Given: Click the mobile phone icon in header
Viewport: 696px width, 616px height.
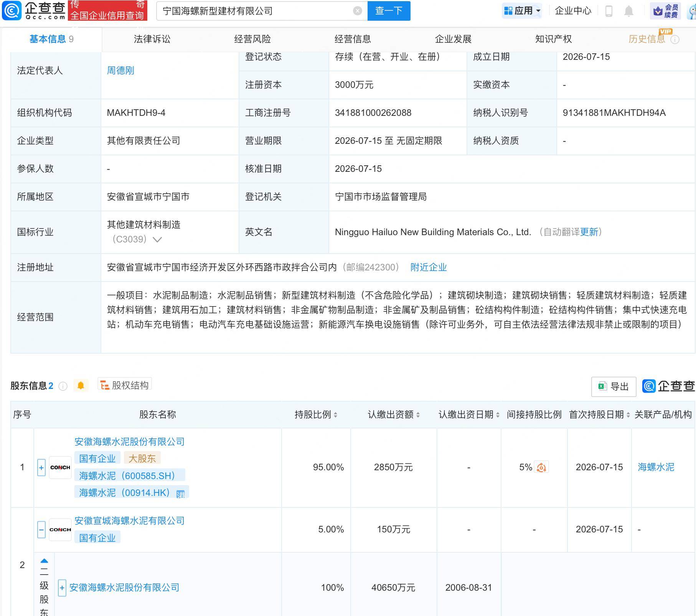Looking at the screenshot, I should pos(609,11).
